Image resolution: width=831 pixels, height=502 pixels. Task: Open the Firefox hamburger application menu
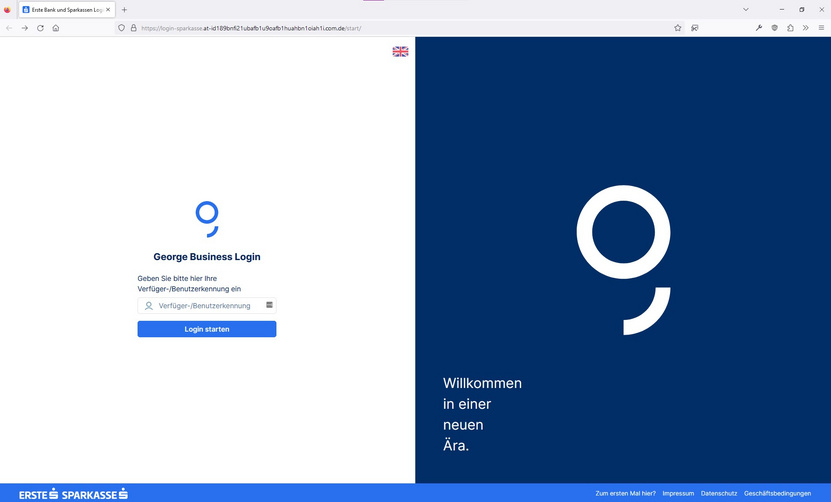coord(821,28)
